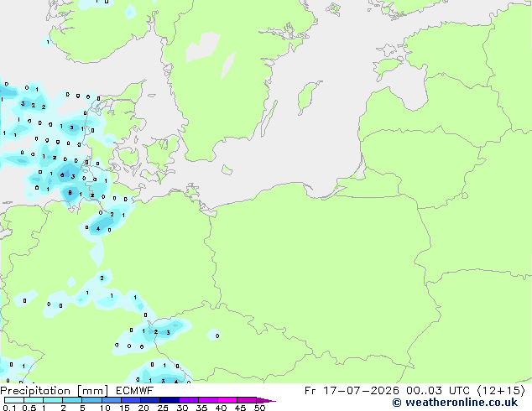Click legend scale label '35'
Image resolution: width=532 pixels, height=411 pixels.
(x=201, y=408)
